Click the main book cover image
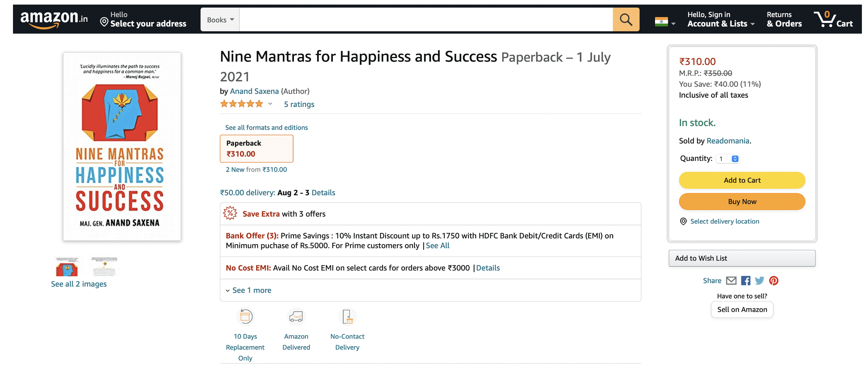Image resolution: width=868 pixels, height=376 pixels. pos(122,146)
